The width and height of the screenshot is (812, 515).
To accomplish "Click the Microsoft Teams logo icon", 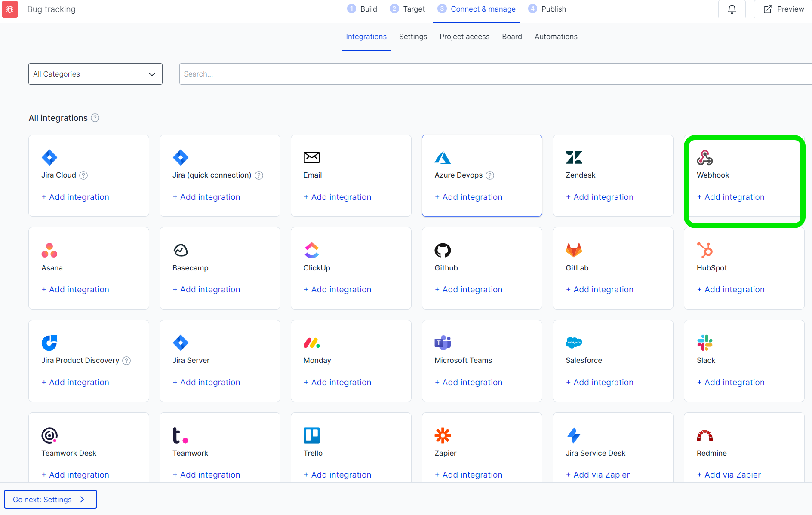I will tap(443, 343).
